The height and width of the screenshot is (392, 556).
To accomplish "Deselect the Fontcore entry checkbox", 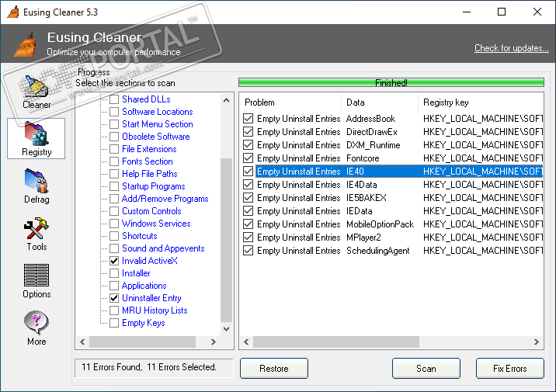I will point(248,158).
